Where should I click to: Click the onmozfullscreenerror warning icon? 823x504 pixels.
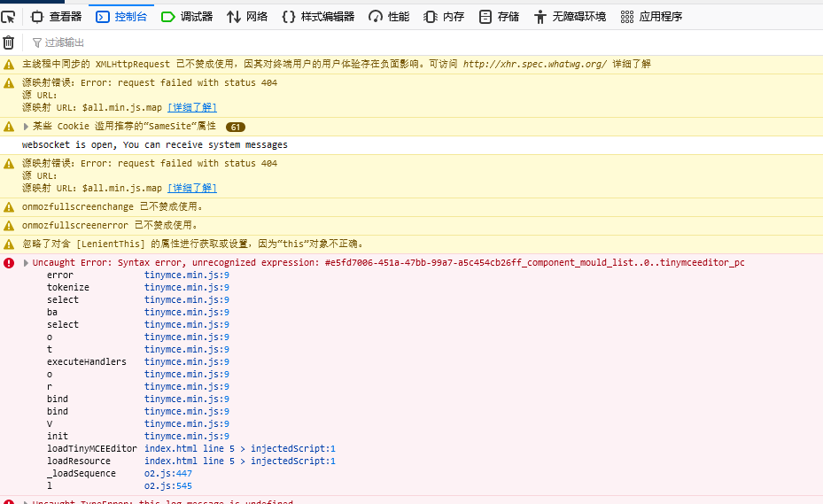tap(9, 226)
